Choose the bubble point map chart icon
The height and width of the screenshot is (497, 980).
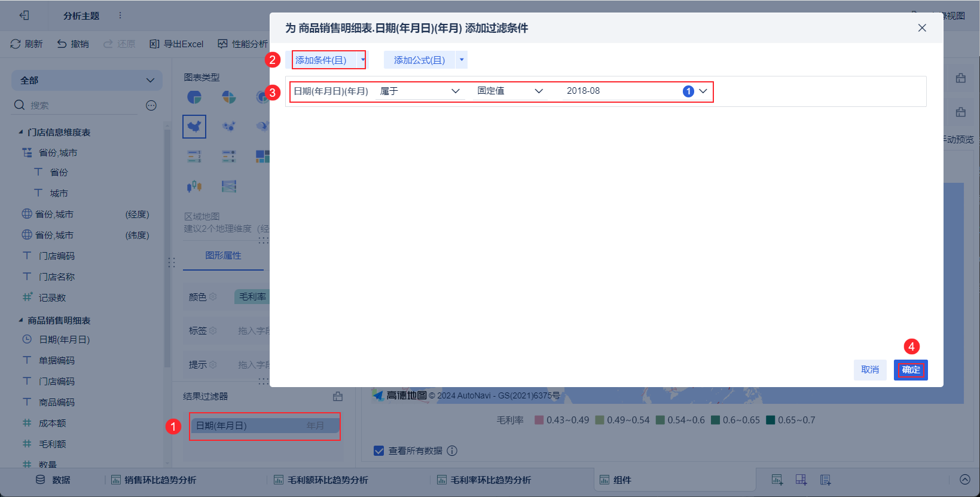(229, 126)
